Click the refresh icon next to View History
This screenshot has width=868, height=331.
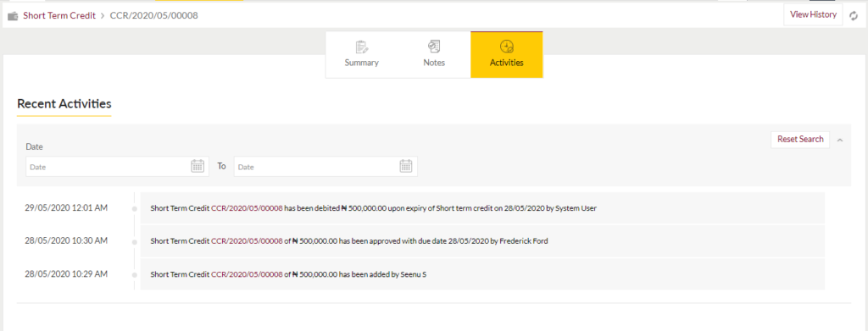pyautogui.click(x=854, y=16)
